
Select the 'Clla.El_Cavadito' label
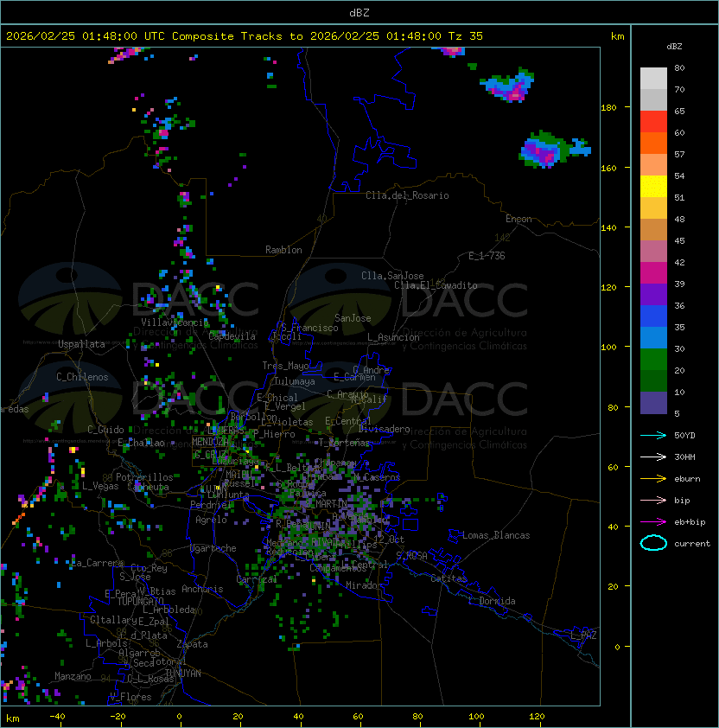(x=436, y=285)
